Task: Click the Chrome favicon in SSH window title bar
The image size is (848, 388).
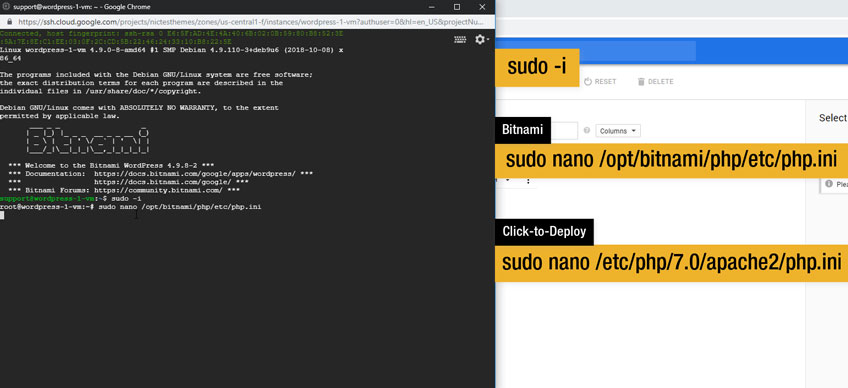Action: click(6, 7)
